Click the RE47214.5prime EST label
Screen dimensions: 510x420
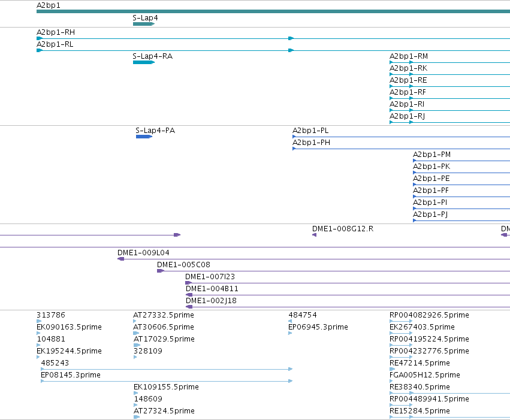click(x=420, y=364)
